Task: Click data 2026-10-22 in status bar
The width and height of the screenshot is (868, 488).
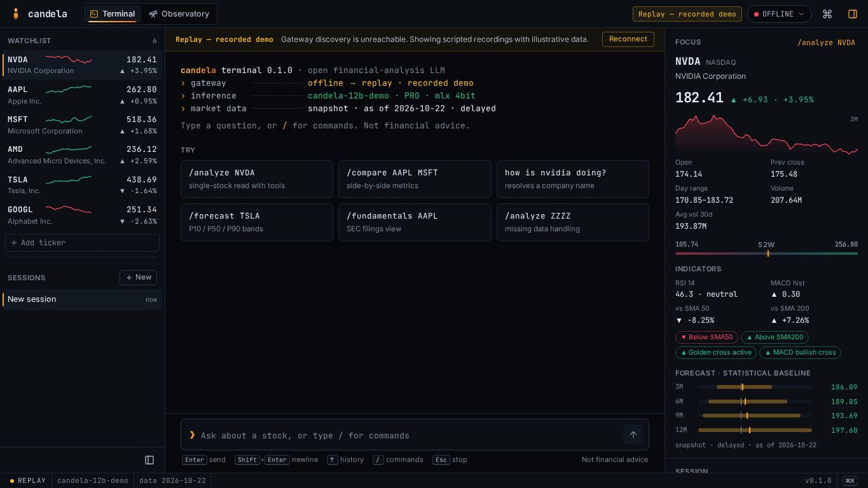Action: pyautogui.click(x=172, y=481)
